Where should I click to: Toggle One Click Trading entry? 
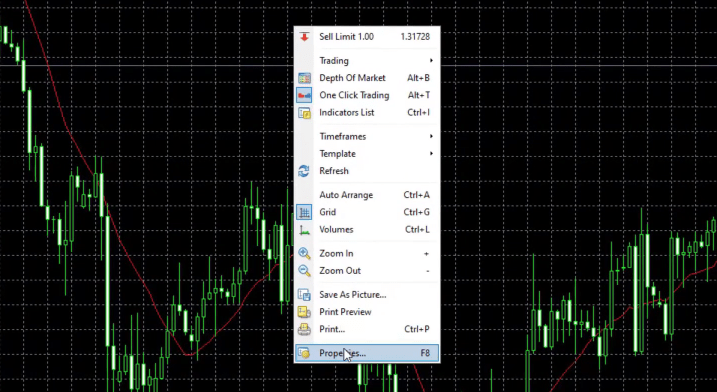367,95
